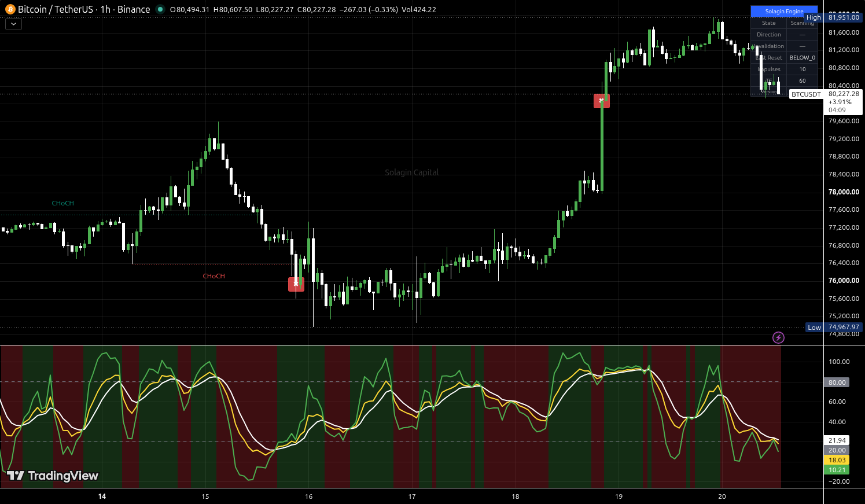The image size is (865, 504).
Task: Click the close value C80,227.28
Action: [316, 9]
